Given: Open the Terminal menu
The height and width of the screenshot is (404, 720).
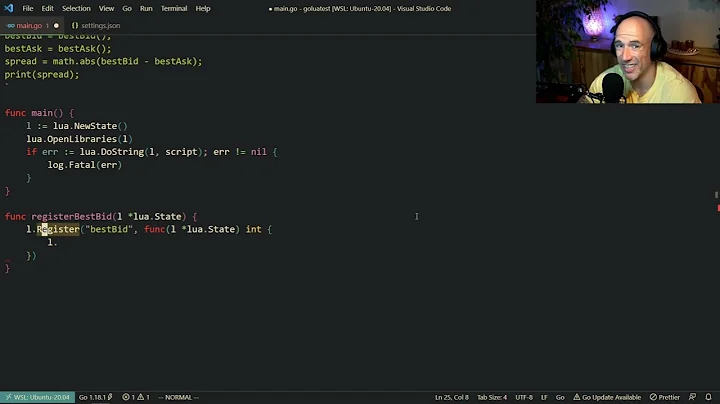Looking at the screenshot, I should (x=174, y=8).
